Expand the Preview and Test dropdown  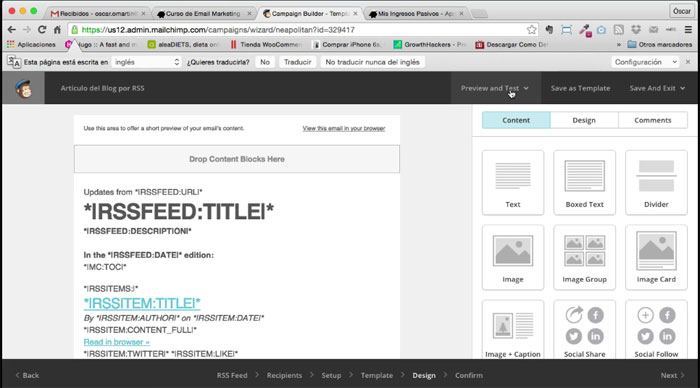(x=495, y=88)
